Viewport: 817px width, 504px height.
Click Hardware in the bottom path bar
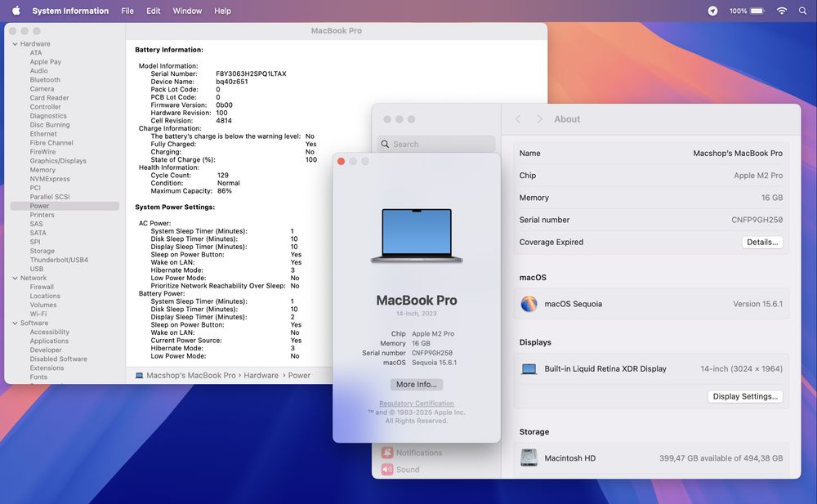pos(261,375)
